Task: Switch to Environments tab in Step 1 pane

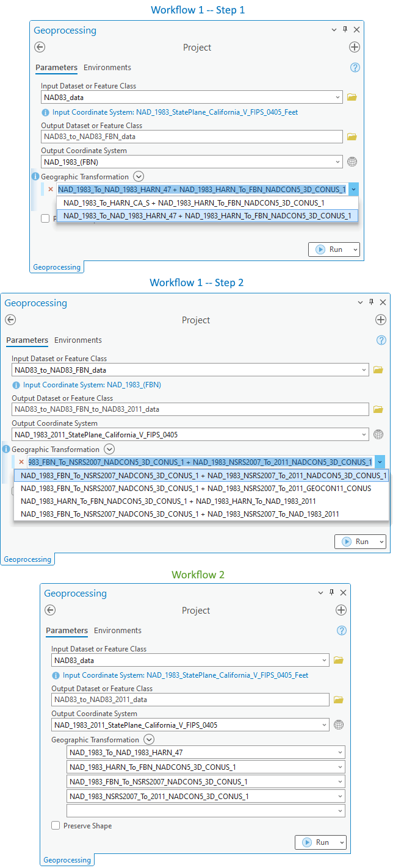Action: tap(107, 68)
